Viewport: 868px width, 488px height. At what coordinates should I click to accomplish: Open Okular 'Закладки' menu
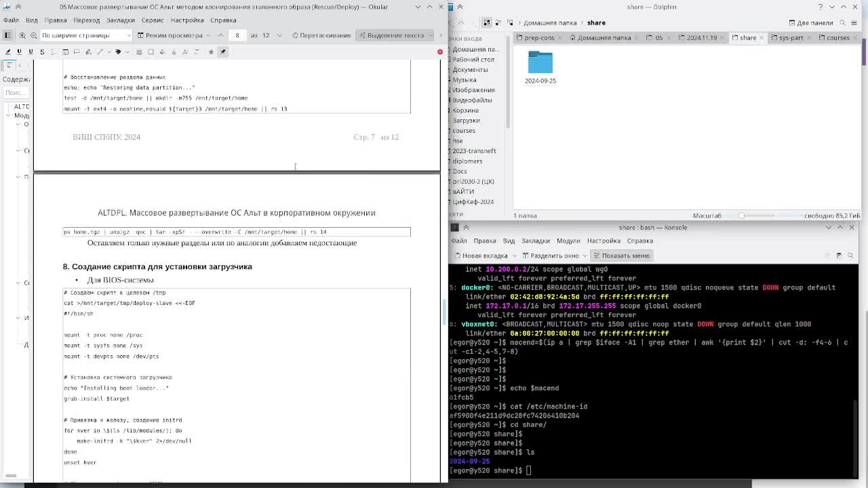(x=120, y=20)
